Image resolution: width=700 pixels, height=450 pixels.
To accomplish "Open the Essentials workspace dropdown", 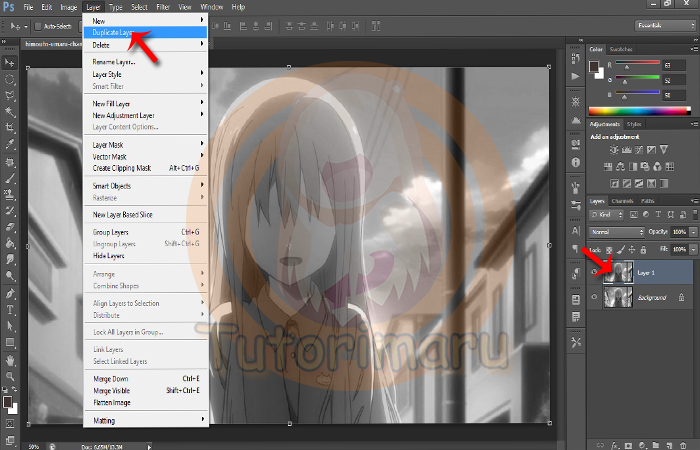I will tap(665, 25).
